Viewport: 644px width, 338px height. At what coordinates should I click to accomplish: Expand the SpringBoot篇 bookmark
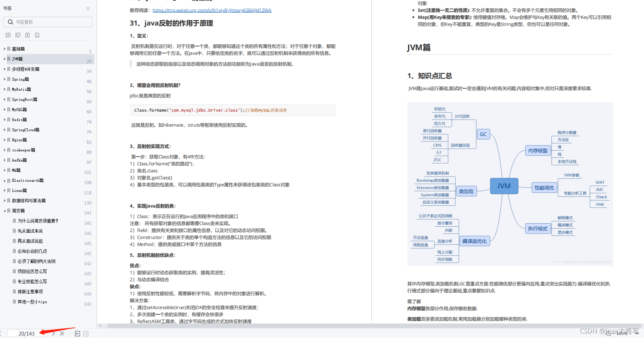tap(5, 99)
